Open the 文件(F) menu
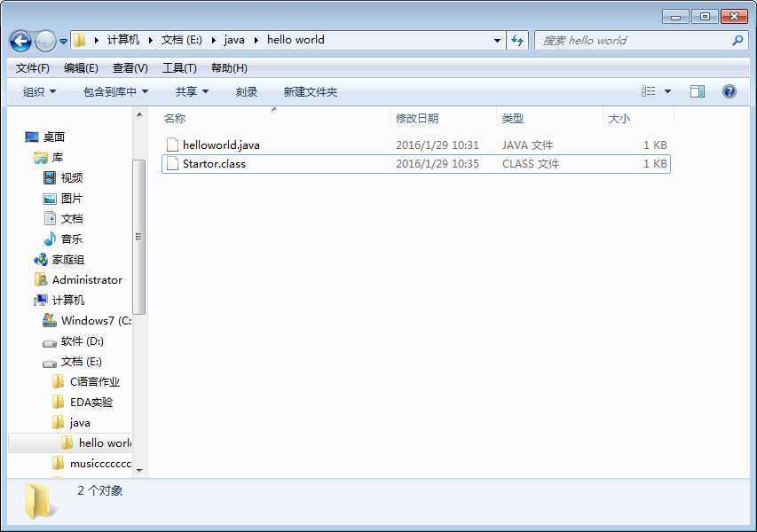 click(x=32, y=68)
